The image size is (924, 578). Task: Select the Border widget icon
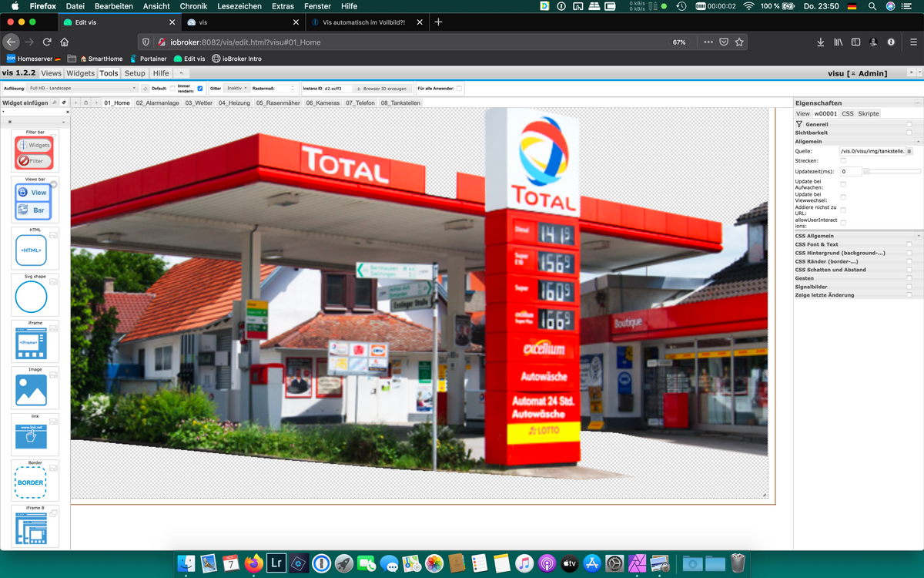(31, 483)
